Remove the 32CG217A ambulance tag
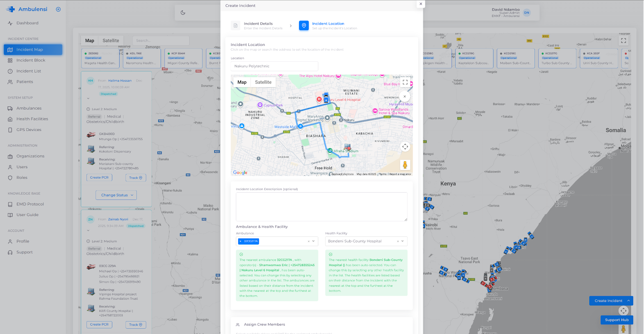 click(x=240, y=241)
